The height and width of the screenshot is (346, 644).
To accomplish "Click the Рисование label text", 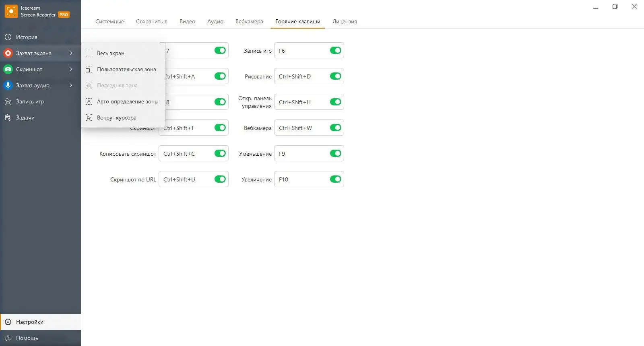I will pos(258,76).
